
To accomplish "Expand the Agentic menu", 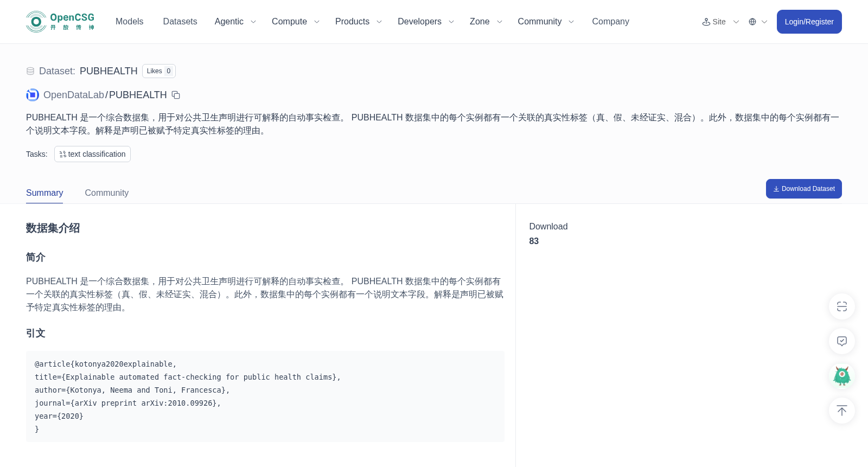I will pyautogui.click(x=235, y=22).
